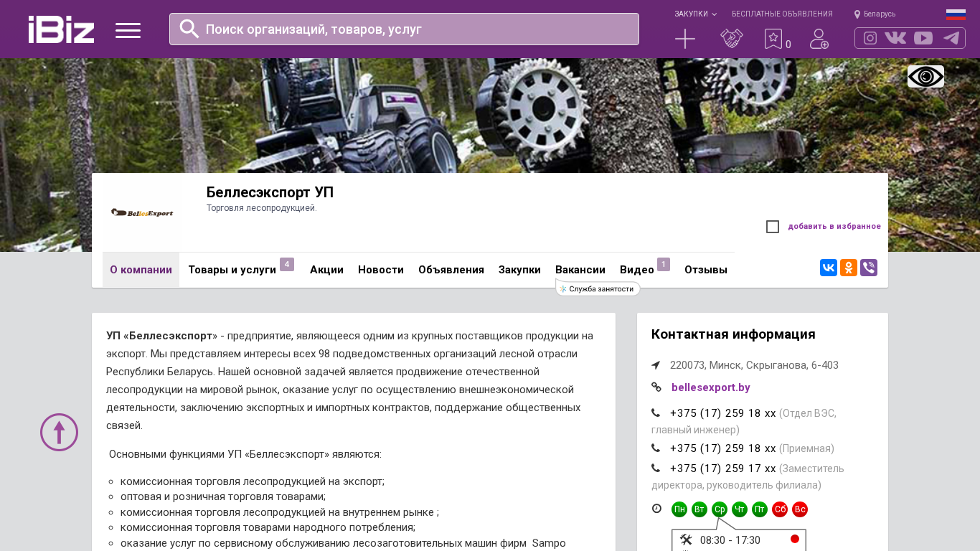
Task: Click phone number for Отдел ВЭС
Action: pos(723,413)
